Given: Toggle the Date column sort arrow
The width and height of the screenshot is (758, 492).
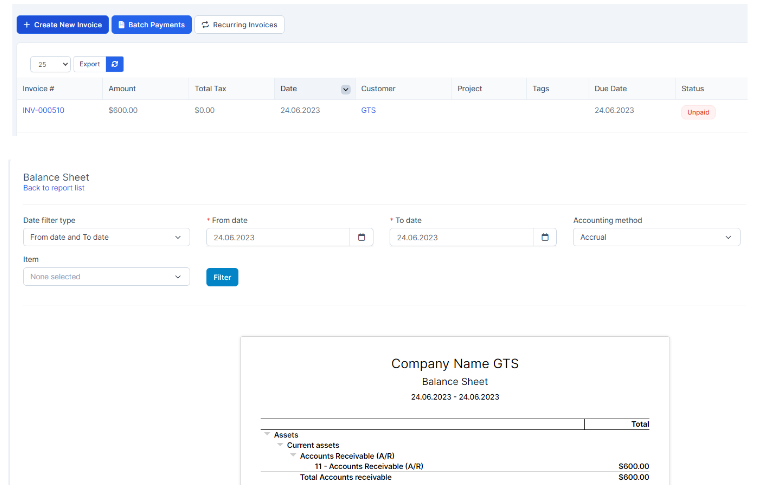Looking at the screenshot, I should click(345, 89).
